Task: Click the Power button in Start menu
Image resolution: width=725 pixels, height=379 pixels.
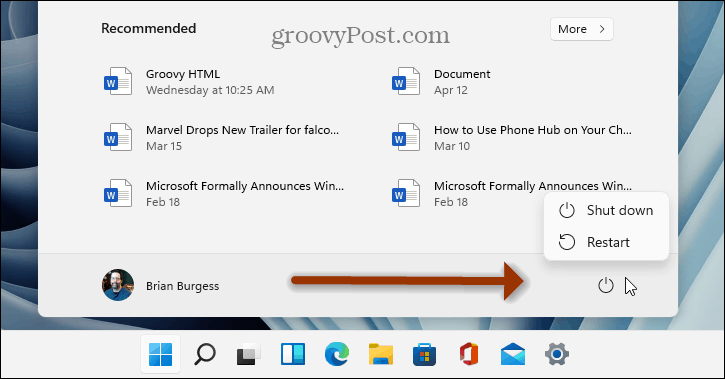Action: (606, 286)
